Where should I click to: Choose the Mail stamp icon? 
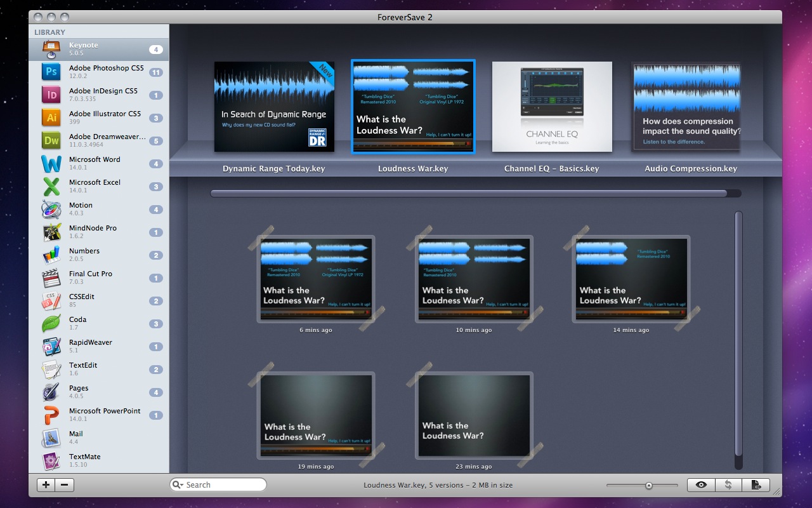click(51, 438)
